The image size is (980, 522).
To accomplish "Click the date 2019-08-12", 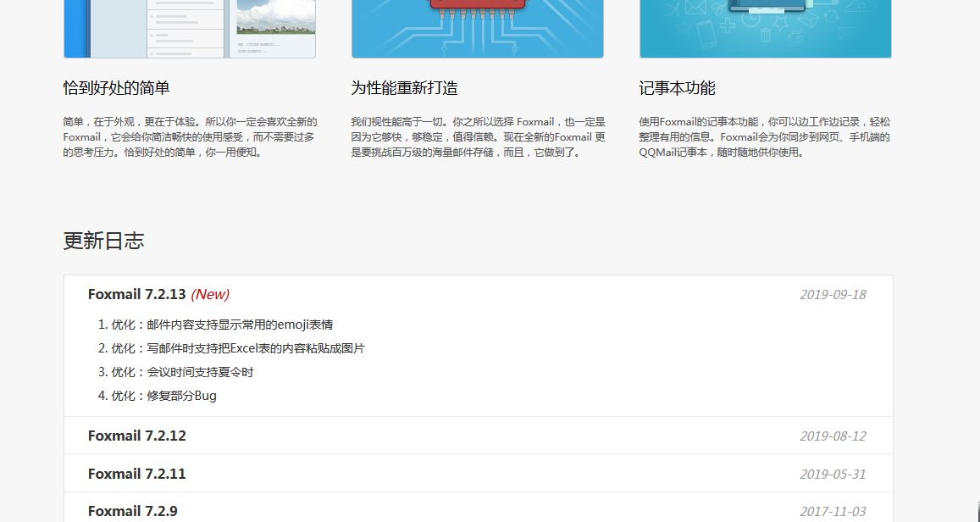I will pos(833,436).
